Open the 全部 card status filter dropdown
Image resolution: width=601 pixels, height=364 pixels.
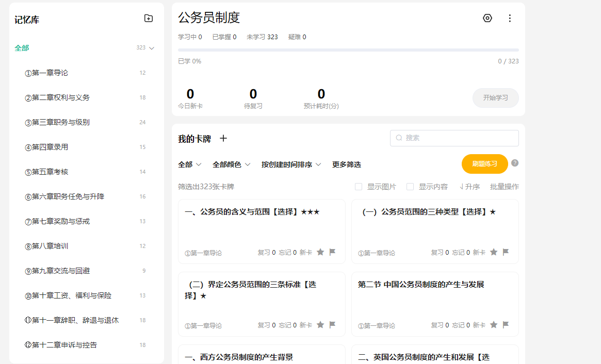[189, 164]
